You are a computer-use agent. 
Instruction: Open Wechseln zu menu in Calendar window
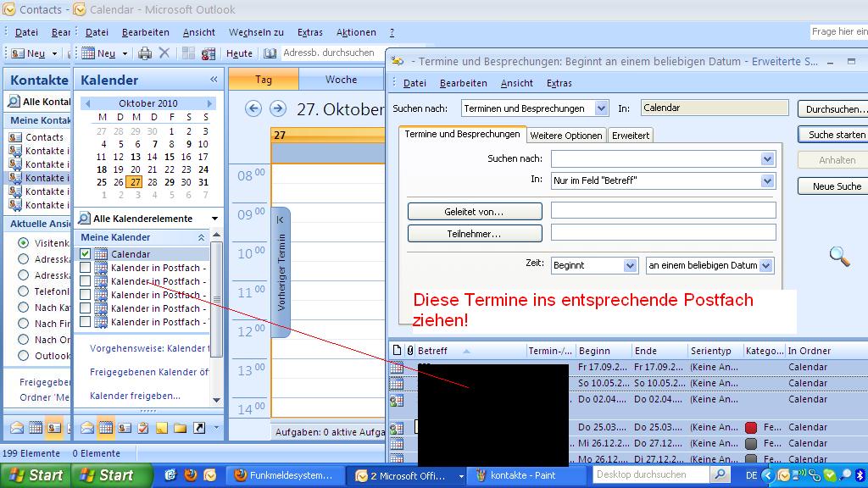click(256, 32)
